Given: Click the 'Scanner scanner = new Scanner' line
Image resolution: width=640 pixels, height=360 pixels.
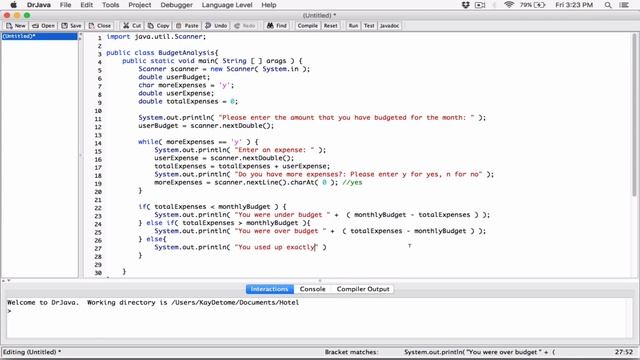Looking at the screenshot, I should click(224, 69).
